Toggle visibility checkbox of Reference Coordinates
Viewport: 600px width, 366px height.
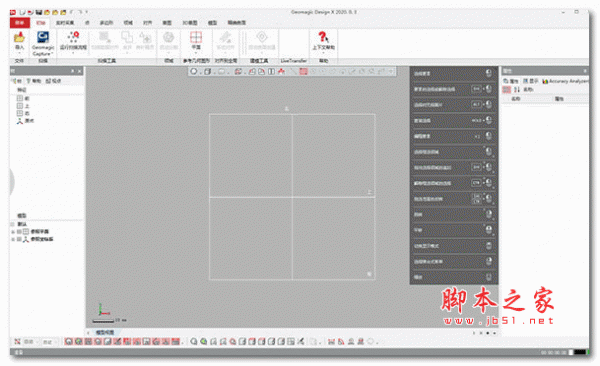tap(18, 239)
